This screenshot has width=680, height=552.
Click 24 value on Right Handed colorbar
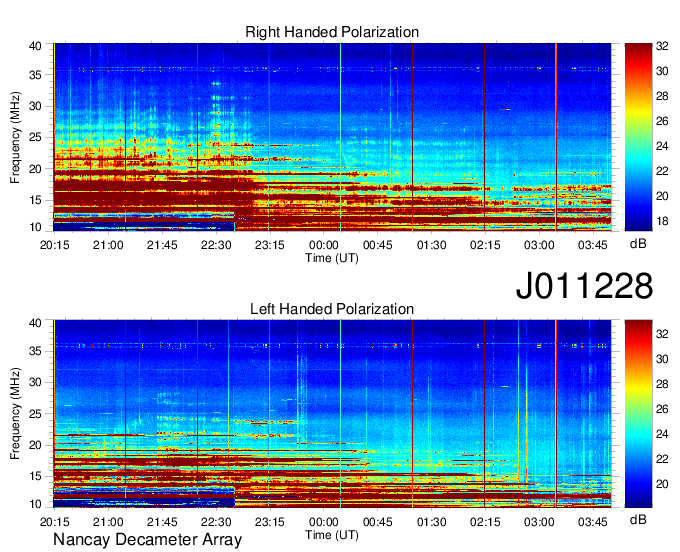[662, 146]
